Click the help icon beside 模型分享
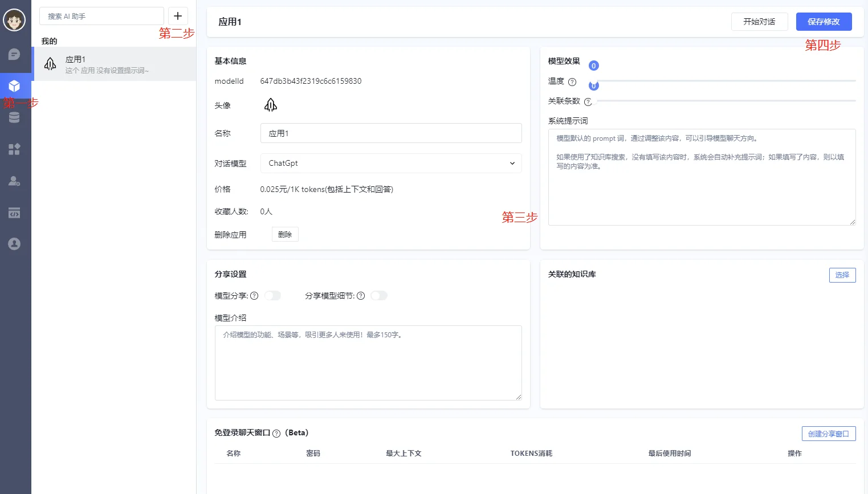The height and width of the screenshot is (494, 868). (x=254, y=296)
